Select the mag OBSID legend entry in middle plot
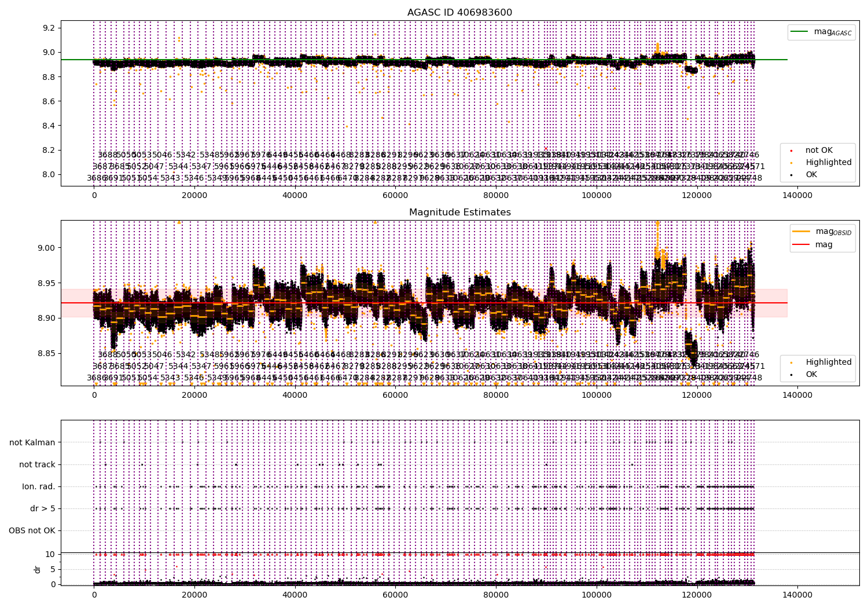 (x=822, y=232)
